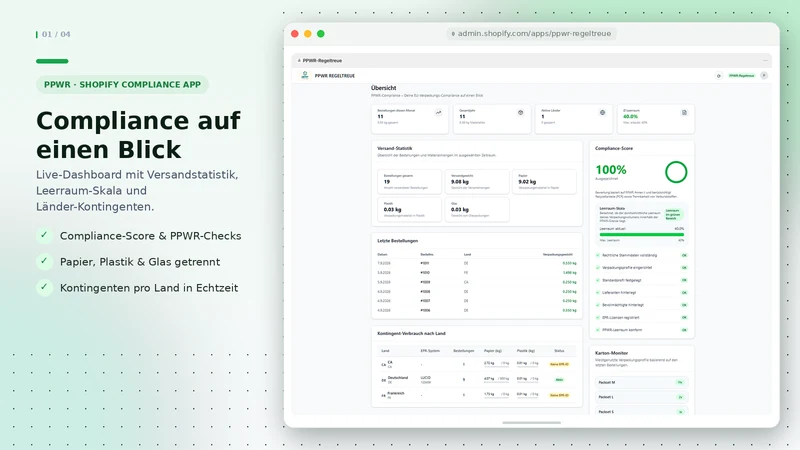
Task: Click the document icon in Leerraum card
Action: (x=684, y=113)
